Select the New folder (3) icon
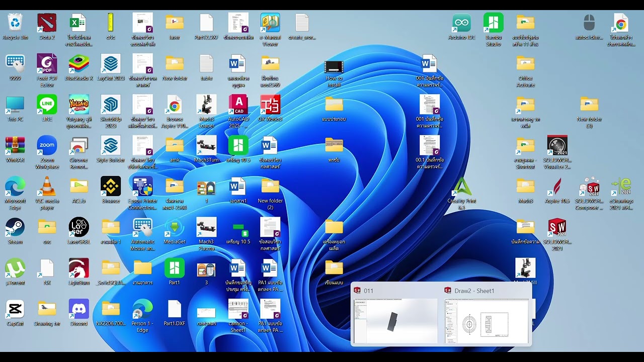The image size is (644, 362). coord(589,112)
